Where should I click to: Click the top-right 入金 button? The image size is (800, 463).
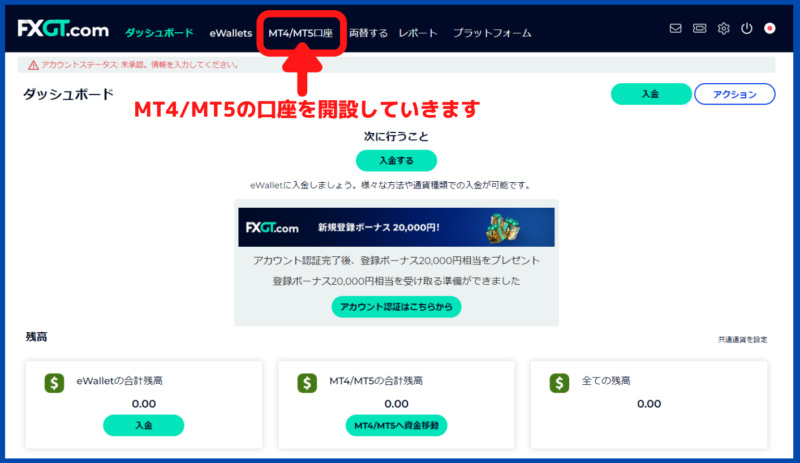[x=651, y=94]
